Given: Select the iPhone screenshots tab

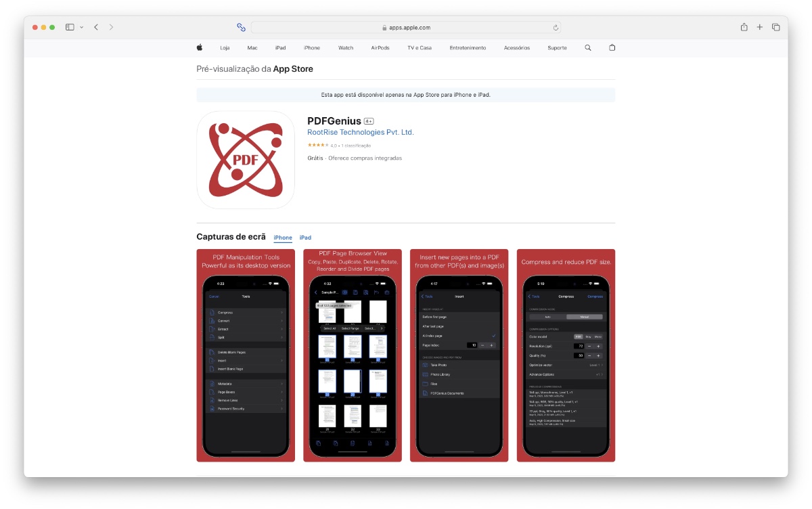Looking at the screenshot, I should 283,238.
